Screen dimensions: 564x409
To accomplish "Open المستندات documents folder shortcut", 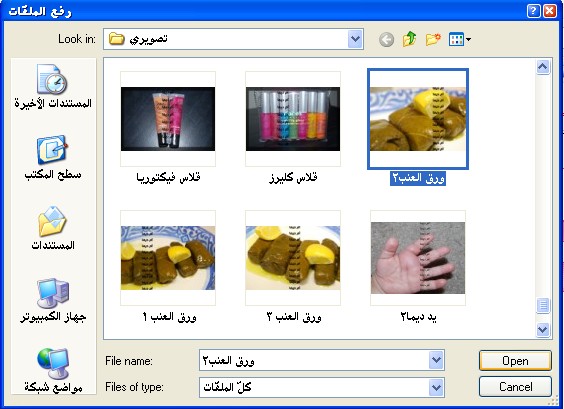I will pyautogui.click(x=53, y=228).
